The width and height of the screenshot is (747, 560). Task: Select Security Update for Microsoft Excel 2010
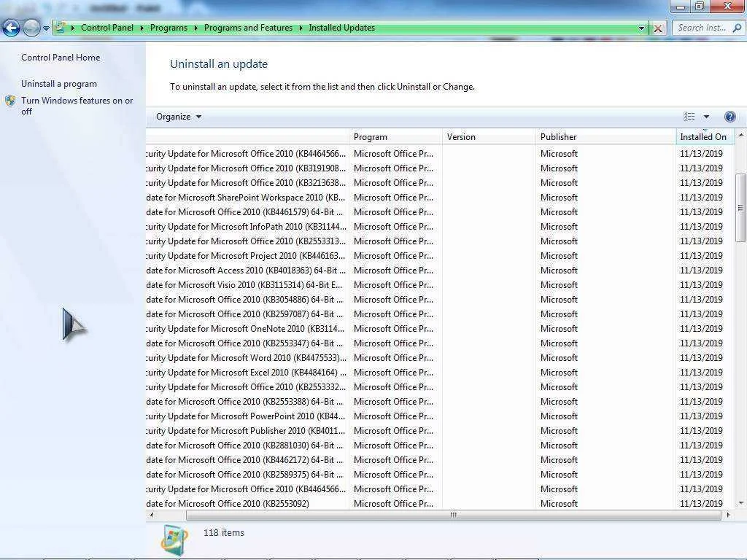point(440,373)
